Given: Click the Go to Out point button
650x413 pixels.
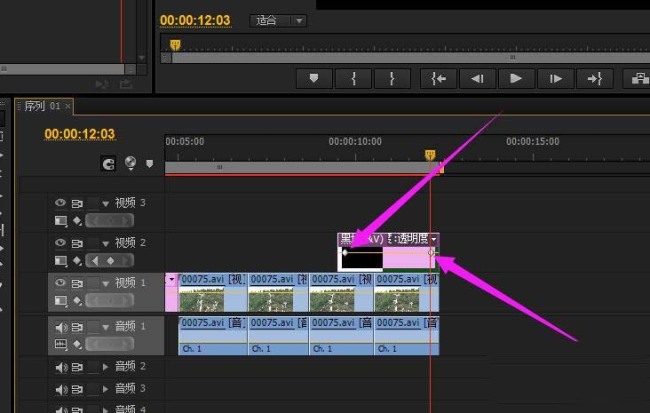Looking at the screenshot, I should click(x=594, y=78).
